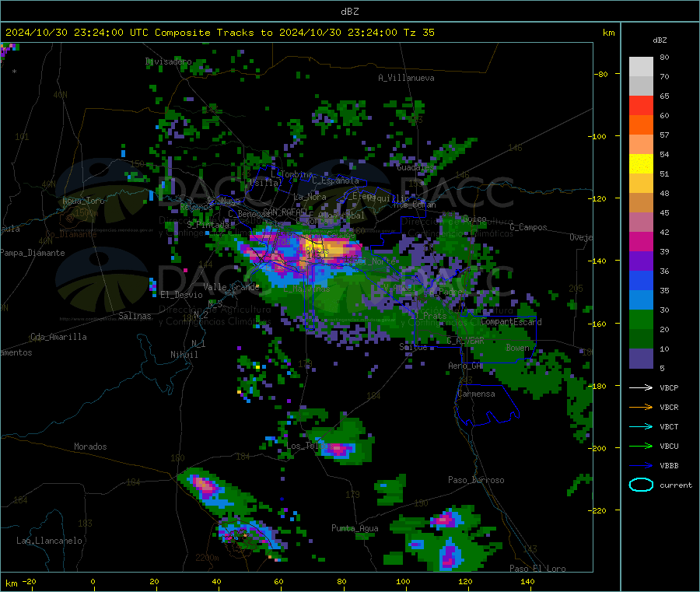Select the light blue swatch between 35 and 30

click(641, 300)
